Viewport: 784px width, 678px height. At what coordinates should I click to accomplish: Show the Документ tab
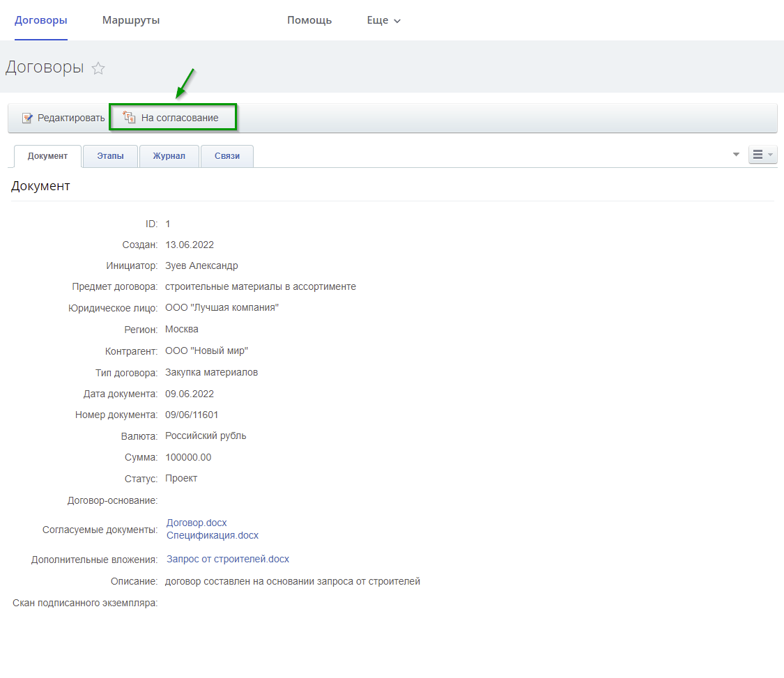47,156
